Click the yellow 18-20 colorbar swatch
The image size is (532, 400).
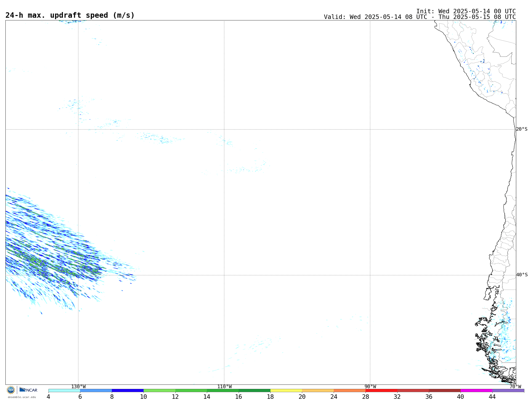tap(286, 391)
